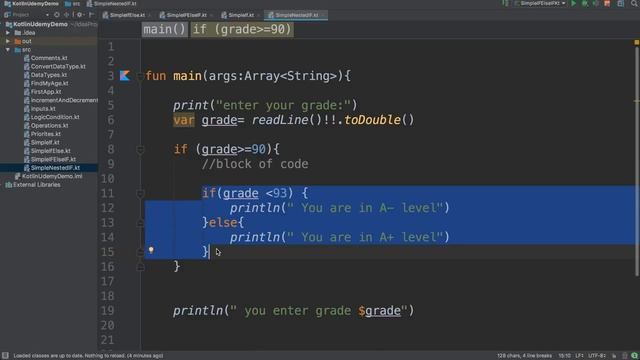640x360 pixels.
Task: Click the editor vertical scrollbar
Action: 637,161
